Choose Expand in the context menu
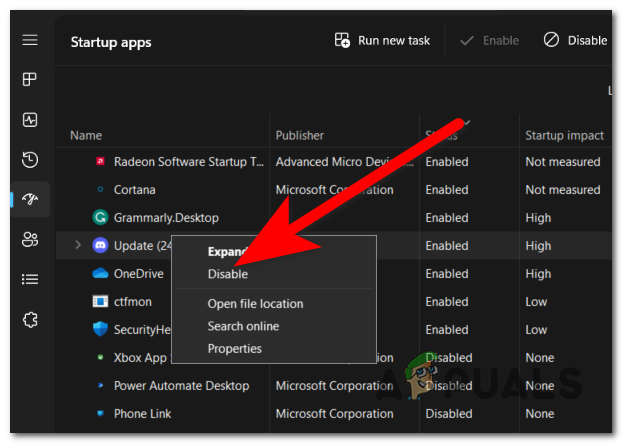 point(228,252)
